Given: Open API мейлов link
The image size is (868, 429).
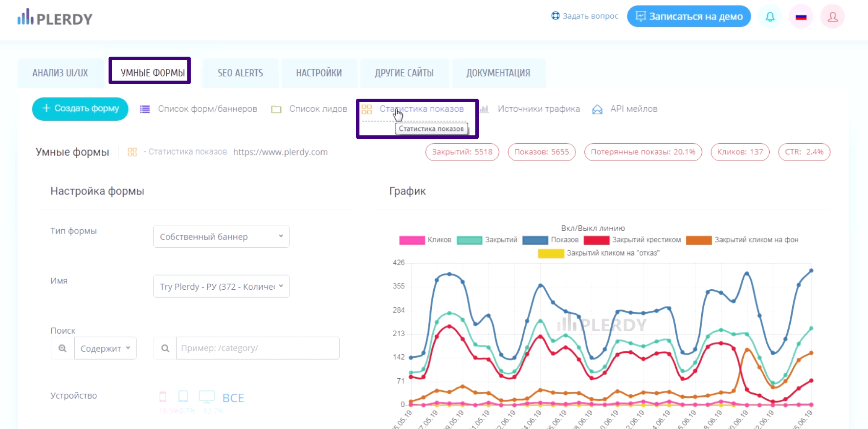Looking at the screenshot, I should pyautogui.click(x=634, y=109).
